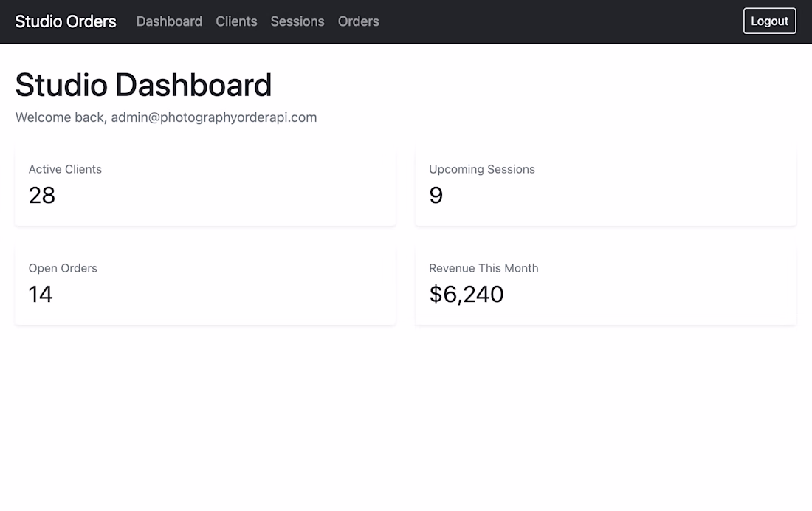
Task: Open the Dashboard nav link
Action: click(169, 21)
